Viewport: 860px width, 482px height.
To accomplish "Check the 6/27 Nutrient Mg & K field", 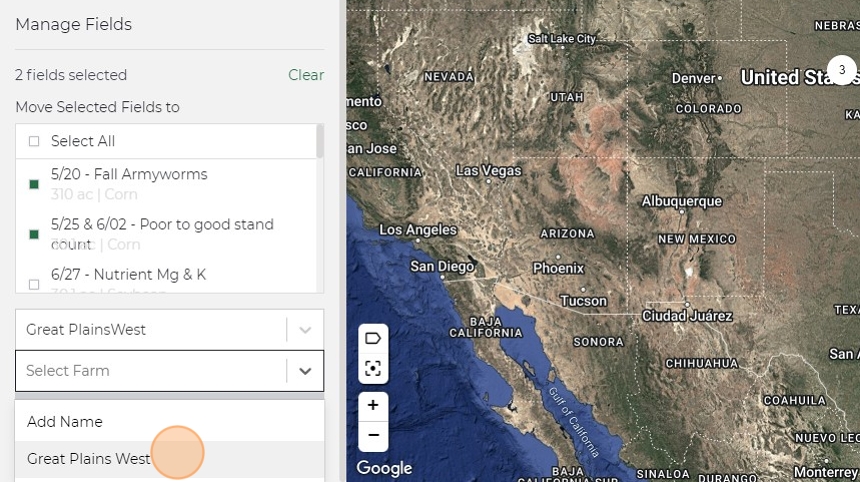I will (34, 284).
